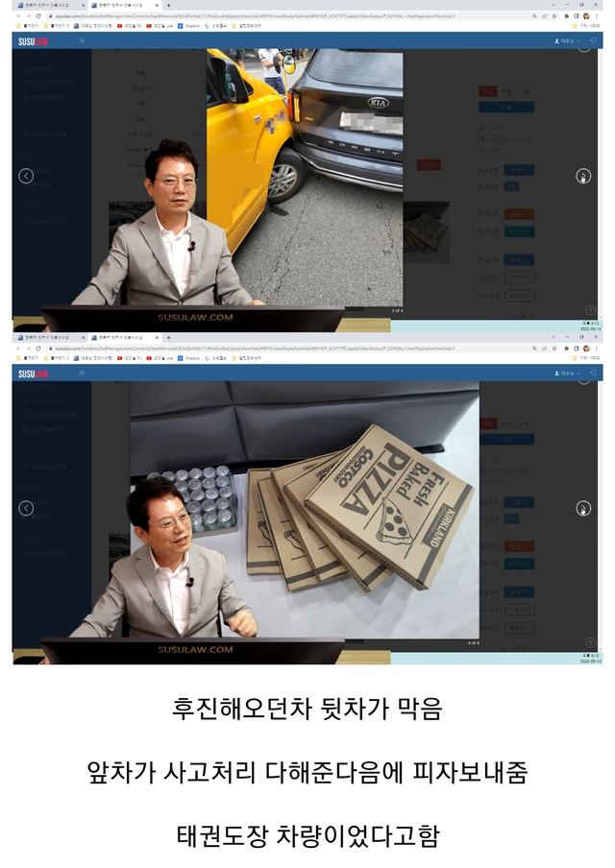Show next image in bottom pizza lightbox

(x=582, y=508)
